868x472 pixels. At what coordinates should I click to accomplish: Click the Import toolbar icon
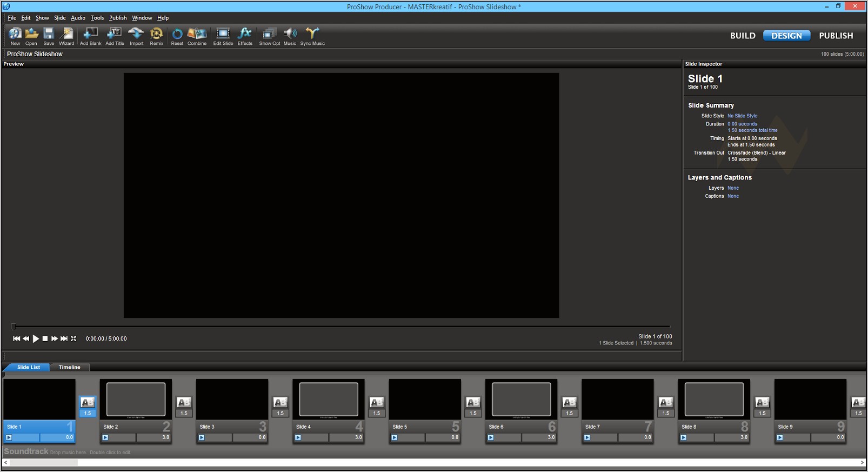point(137,36)
